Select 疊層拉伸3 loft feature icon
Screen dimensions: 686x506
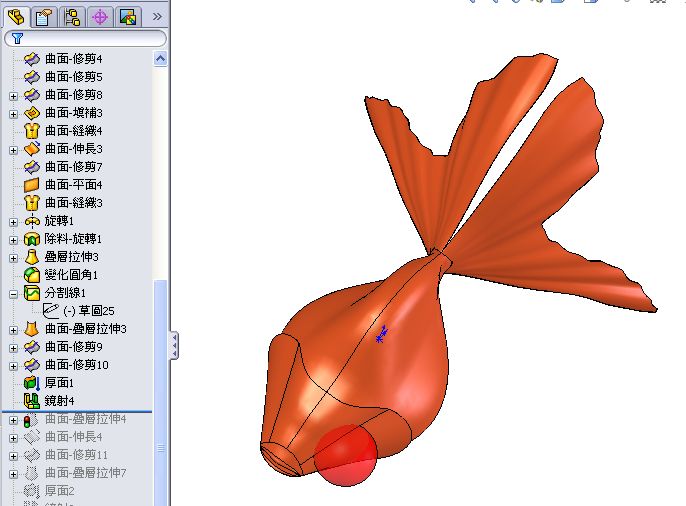32,257
